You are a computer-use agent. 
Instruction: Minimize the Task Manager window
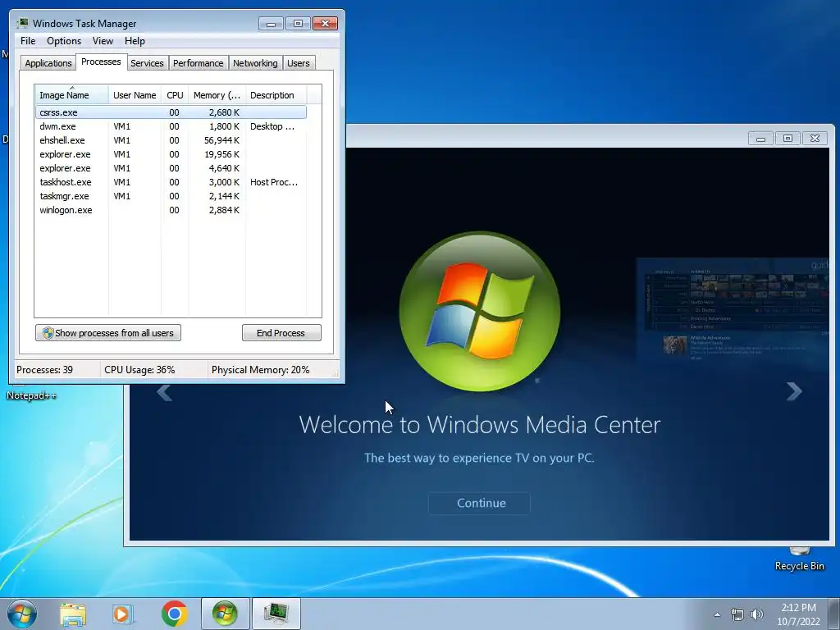coord(271,24)
